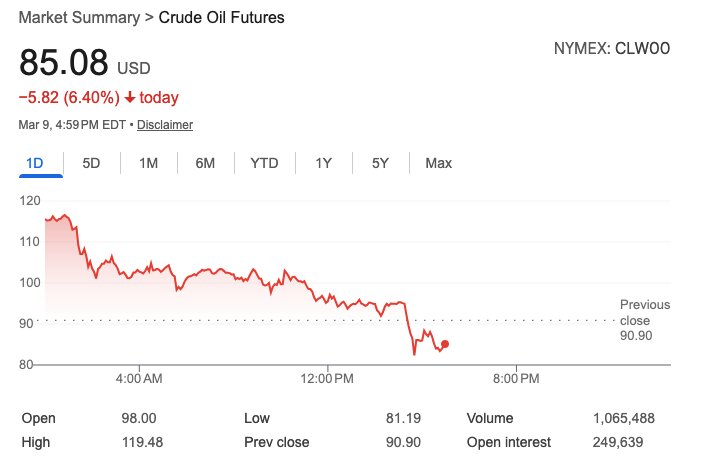Click the Previous close 90.90 chart label
This screenshot has height=456, width=707.
tap(645, 320)
